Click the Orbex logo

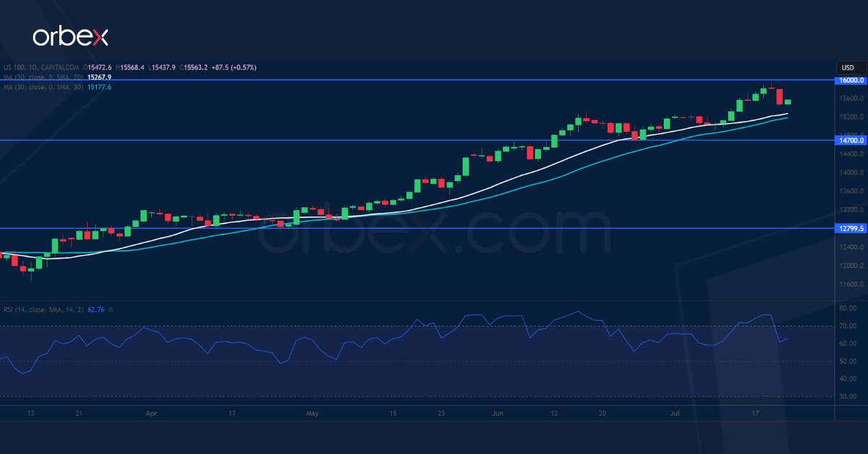[x=69, y=37]
